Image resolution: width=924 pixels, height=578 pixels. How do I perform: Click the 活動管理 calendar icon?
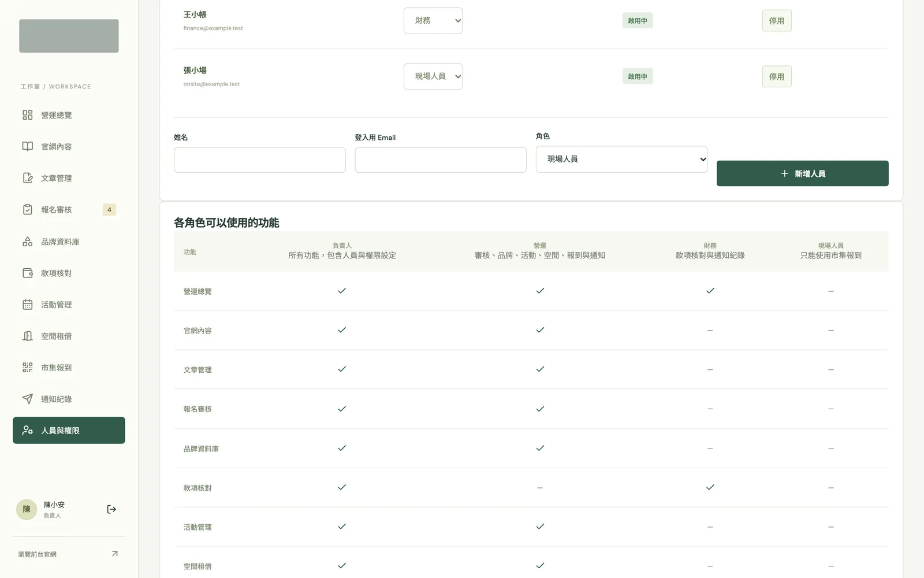pos(27,305)
